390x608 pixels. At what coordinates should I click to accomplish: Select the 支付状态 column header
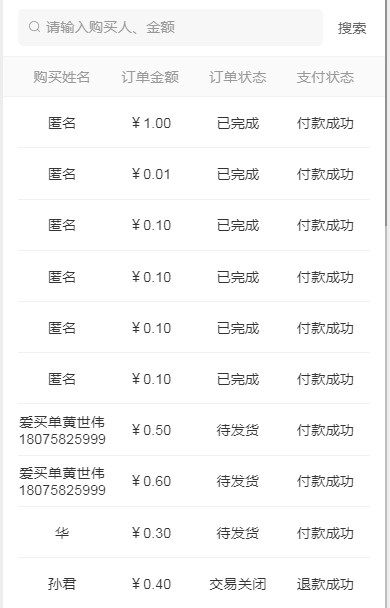pos(325,77)
